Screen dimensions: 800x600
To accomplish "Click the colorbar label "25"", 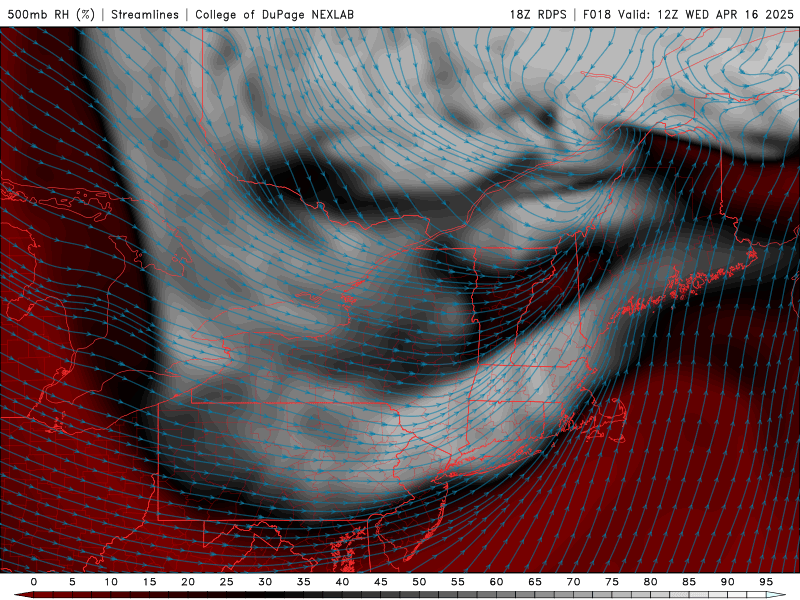I will tap(227, 582).
